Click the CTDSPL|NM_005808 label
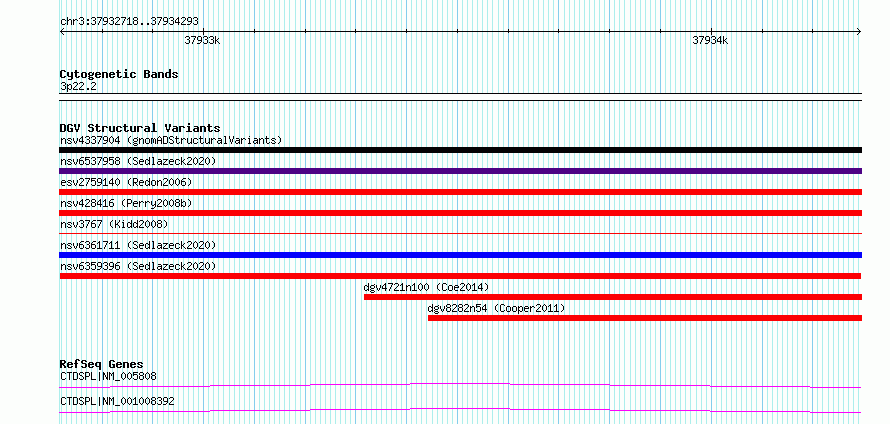 (108, 376)
